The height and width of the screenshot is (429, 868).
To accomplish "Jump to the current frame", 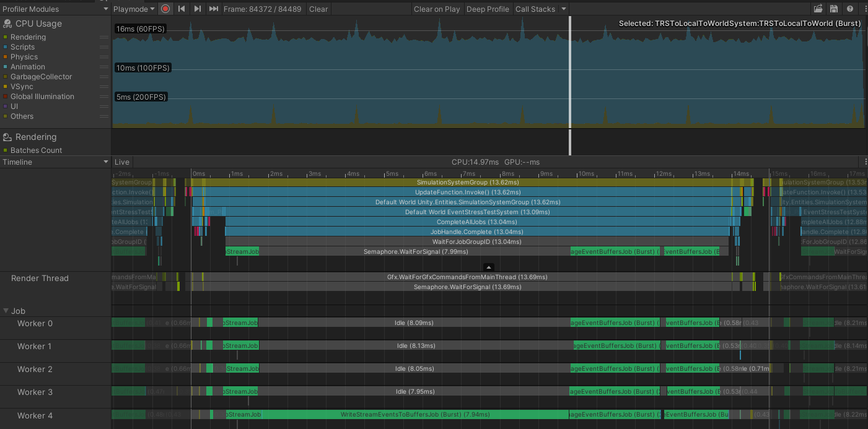I will point(214,9).
